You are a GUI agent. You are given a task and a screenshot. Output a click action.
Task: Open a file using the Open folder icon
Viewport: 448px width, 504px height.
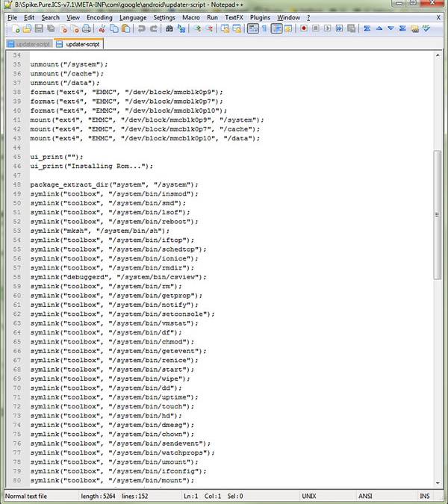coord(27,29)
